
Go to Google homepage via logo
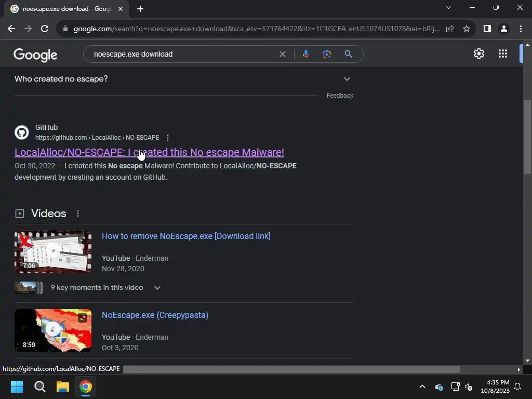36,55
